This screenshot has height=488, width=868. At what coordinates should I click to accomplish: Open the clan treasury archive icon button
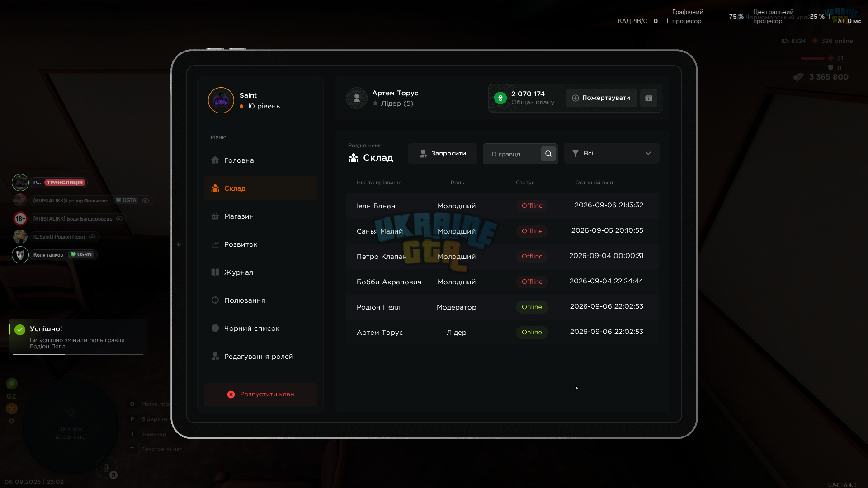click(x=649, y=98)
